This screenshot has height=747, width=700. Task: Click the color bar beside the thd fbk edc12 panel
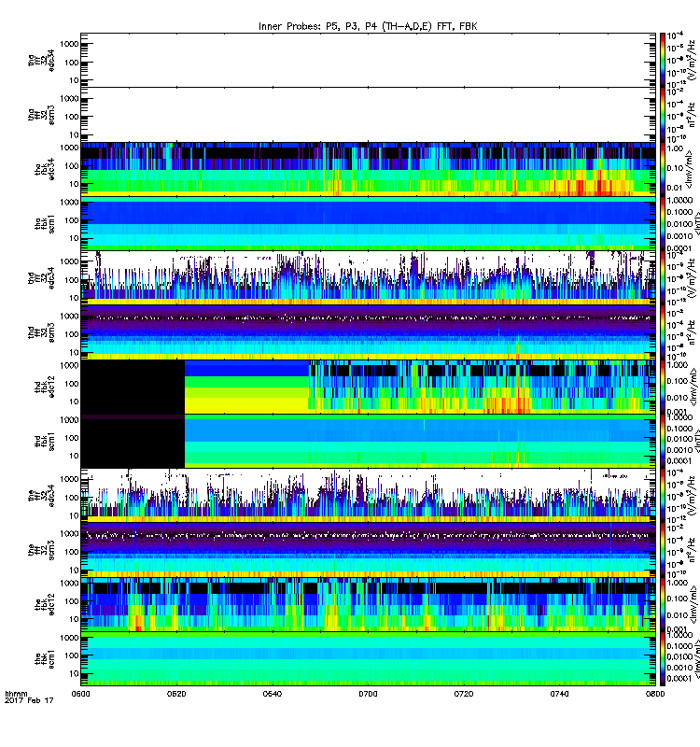663,387
